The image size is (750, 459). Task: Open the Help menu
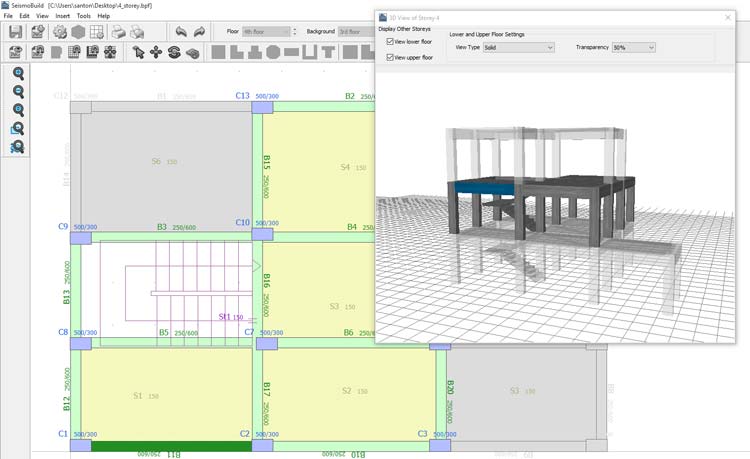104,16
